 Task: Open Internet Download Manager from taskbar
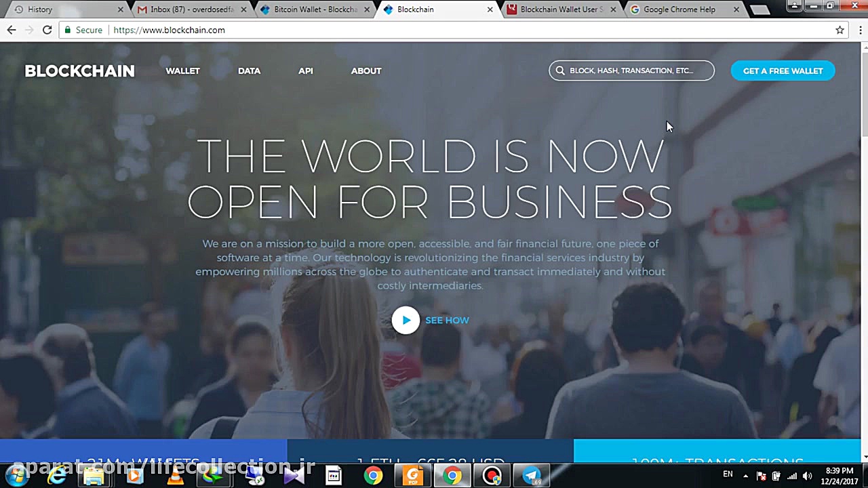tap(213, 476)
